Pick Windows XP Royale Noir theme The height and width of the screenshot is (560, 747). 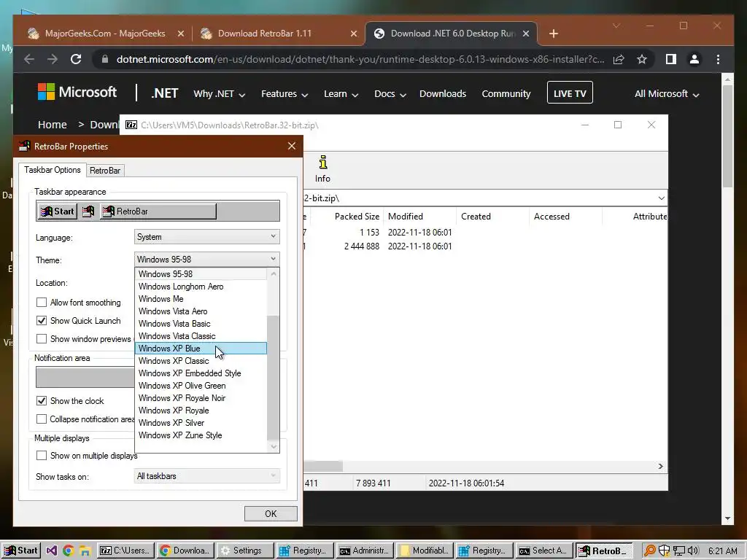coord(201,398)
